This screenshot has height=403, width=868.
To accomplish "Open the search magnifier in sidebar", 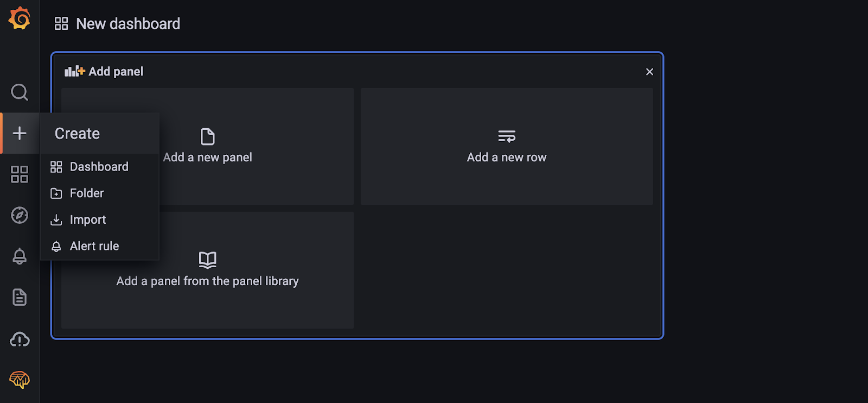I will click(20, 92).
